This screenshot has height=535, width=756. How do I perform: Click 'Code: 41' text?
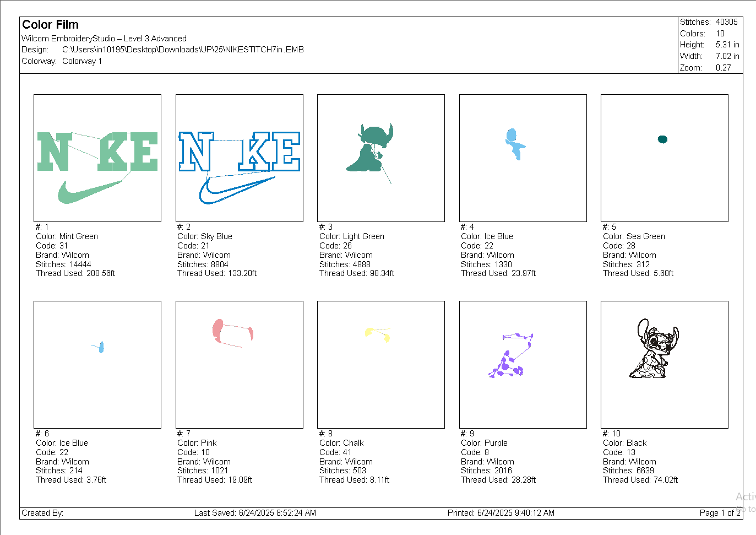pyautogui.click(x=335, y=452)
